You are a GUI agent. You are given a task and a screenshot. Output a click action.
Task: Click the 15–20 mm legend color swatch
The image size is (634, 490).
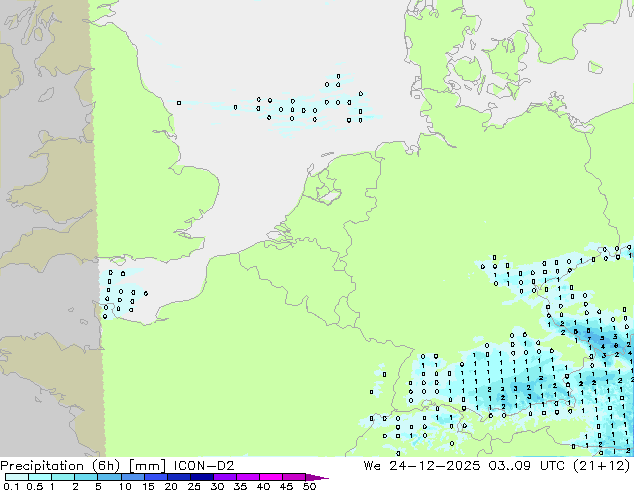click(155, 477)
